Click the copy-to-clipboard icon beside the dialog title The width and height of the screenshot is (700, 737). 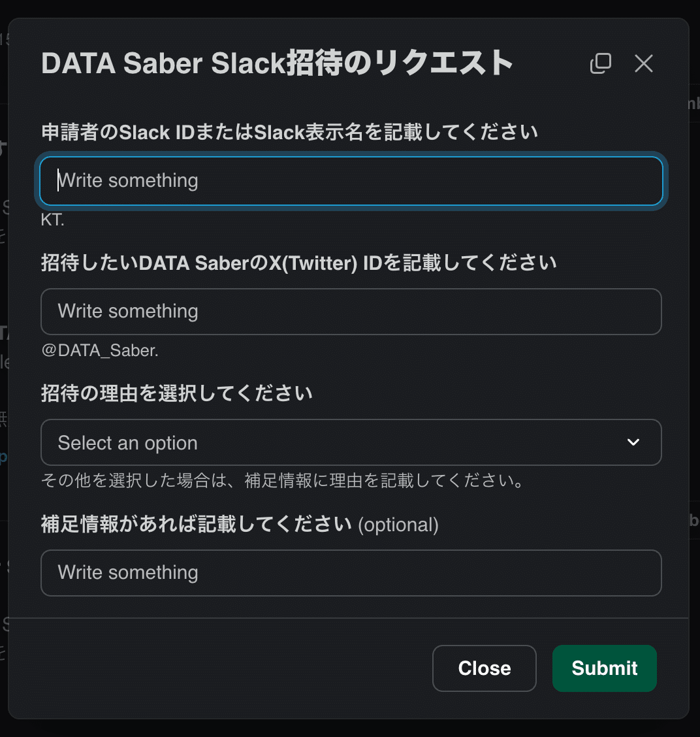coord(600,63)
